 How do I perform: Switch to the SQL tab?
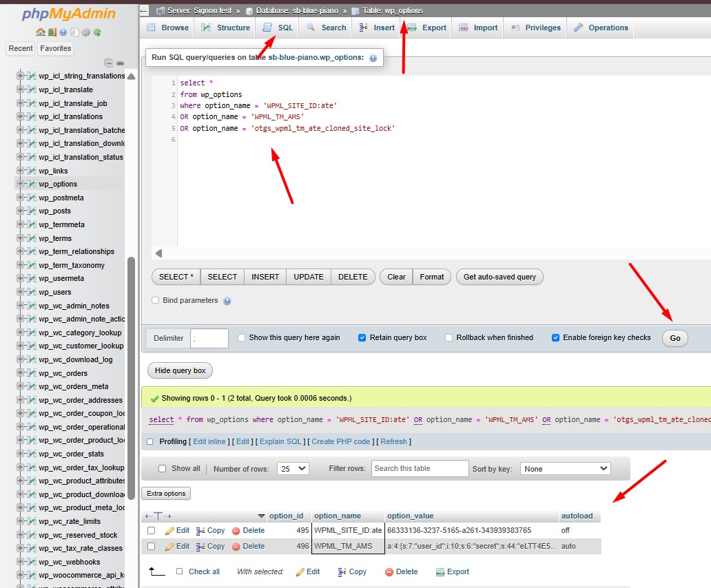pyautogui.click(x=278, y=28)
